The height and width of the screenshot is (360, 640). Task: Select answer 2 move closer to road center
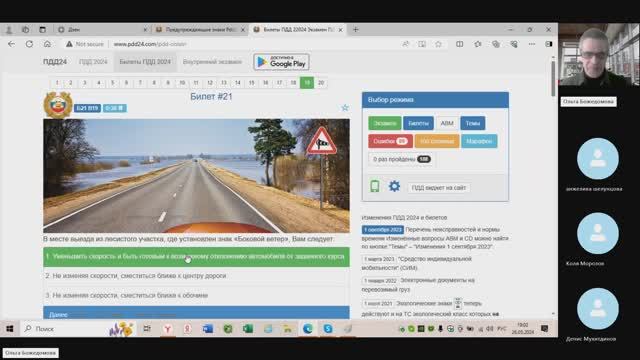[196, 276]
